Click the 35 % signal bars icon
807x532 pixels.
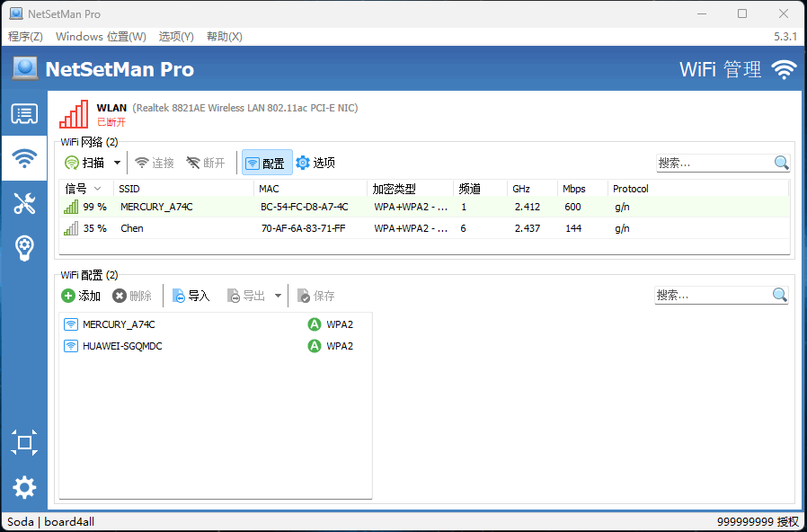click(x=71, y=228)
